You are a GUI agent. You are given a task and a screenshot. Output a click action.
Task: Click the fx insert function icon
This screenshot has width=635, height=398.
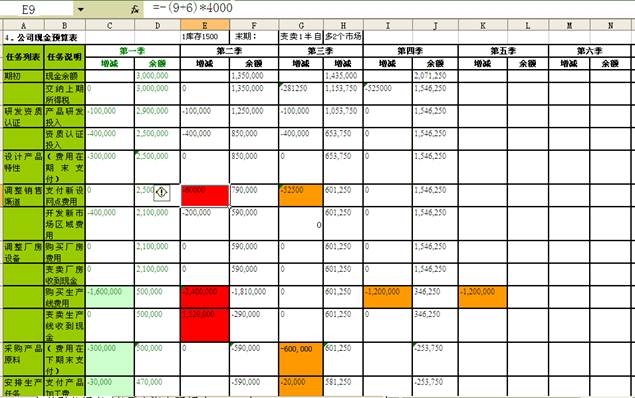135,9
